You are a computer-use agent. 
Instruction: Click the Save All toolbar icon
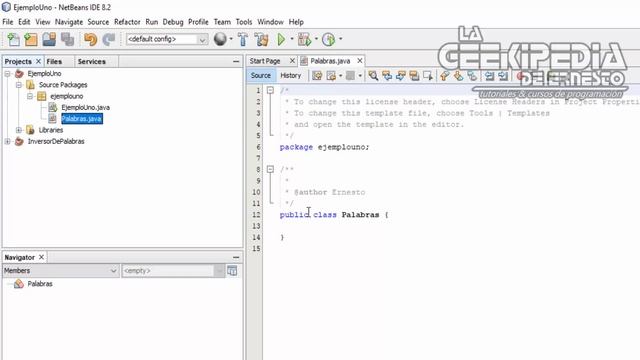[67, 39]
